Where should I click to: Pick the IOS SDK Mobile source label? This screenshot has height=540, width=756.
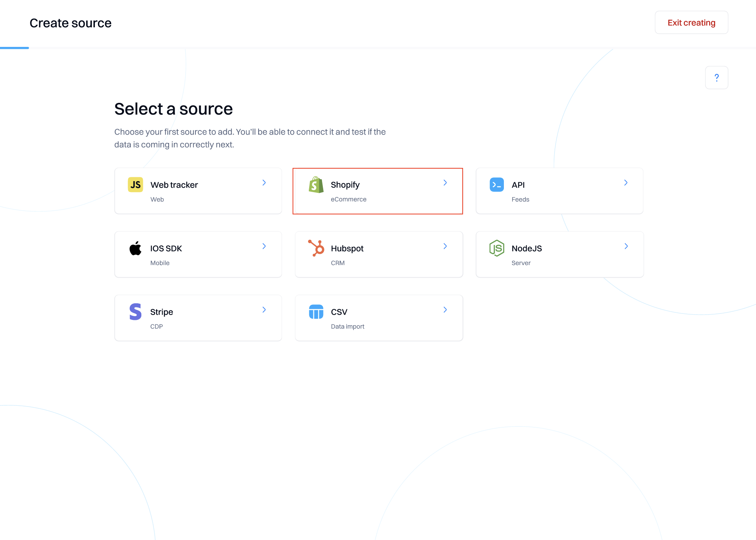166,248
